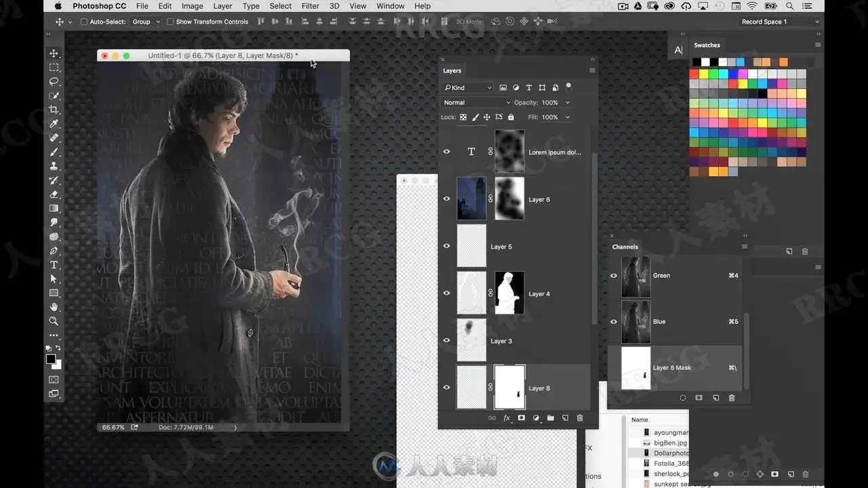This screenshot has width=868, height=488.
Task: Toggle Auto-Select checkbox in options bar
Action: pos(84,22)
